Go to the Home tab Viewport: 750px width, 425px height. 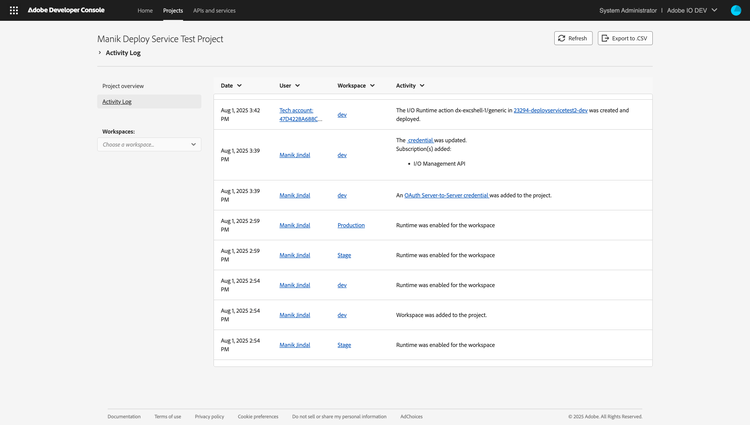pyautogui.click(x=145, y=10)
